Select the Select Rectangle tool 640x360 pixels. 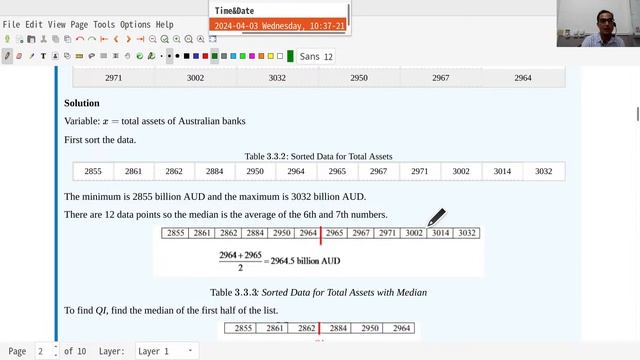point(104,56)
